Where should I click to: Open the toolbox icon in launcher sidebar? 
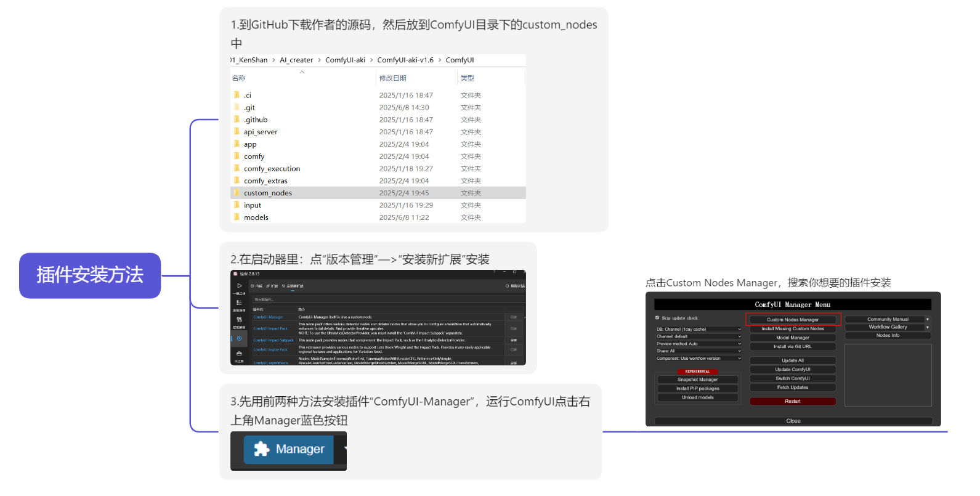(x=239, y=354)
